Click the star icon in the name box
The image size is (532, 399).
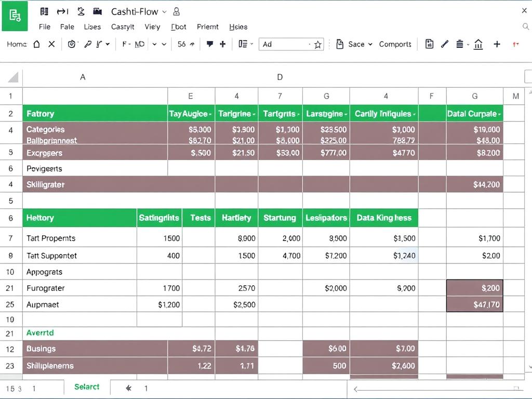(317, 44)
